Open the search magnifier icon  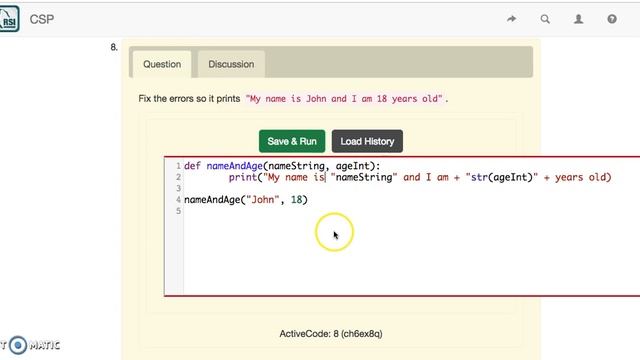[x=545, y=19]
